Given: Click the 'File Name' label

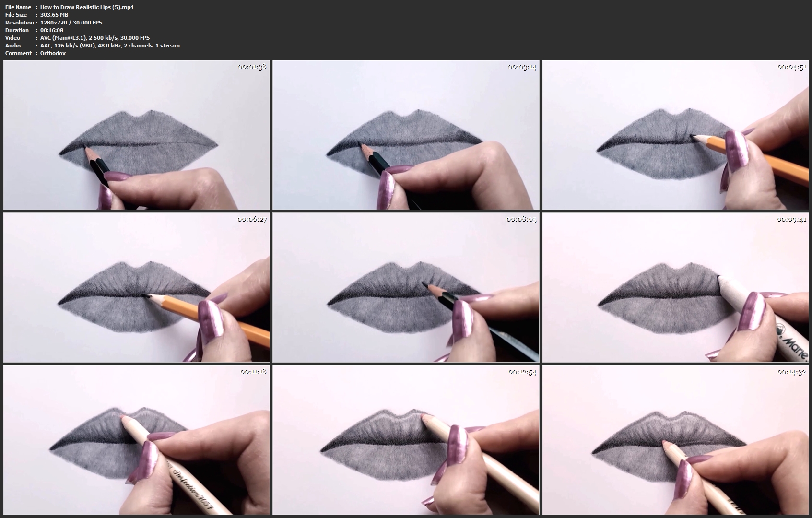Looking at the screenshot, I should point(18,7).
